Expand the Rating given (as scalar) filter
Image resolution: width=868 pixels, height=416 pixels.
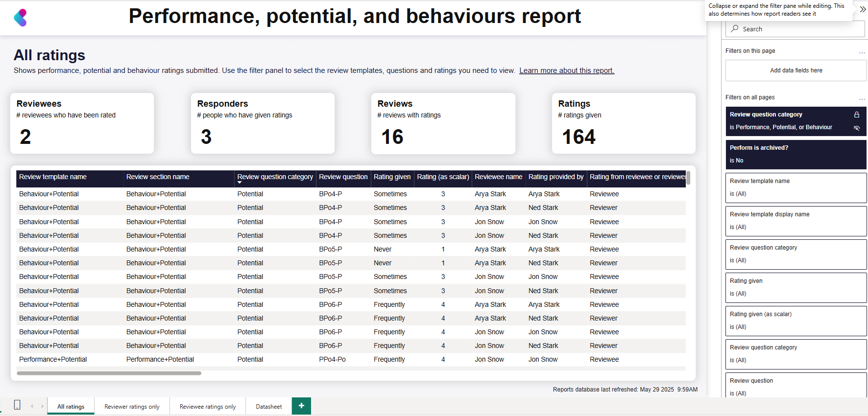796,321
